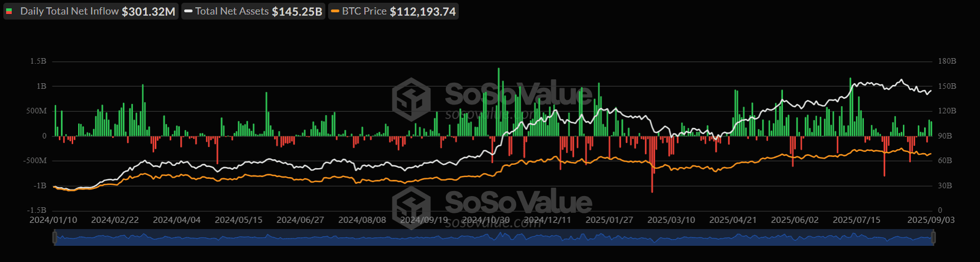
Task: Click the $112,193.74 BTC price value
Action: (x=422, y=11)
